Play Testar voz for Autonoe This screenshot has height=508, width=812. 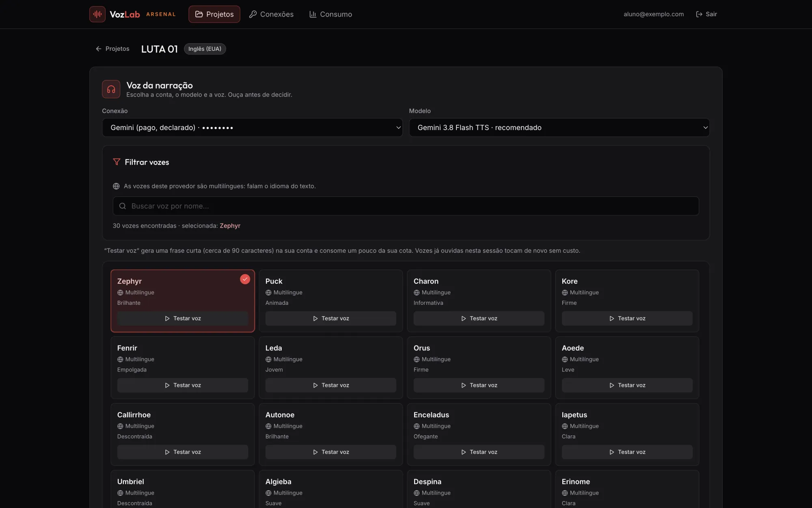(330, 452)
